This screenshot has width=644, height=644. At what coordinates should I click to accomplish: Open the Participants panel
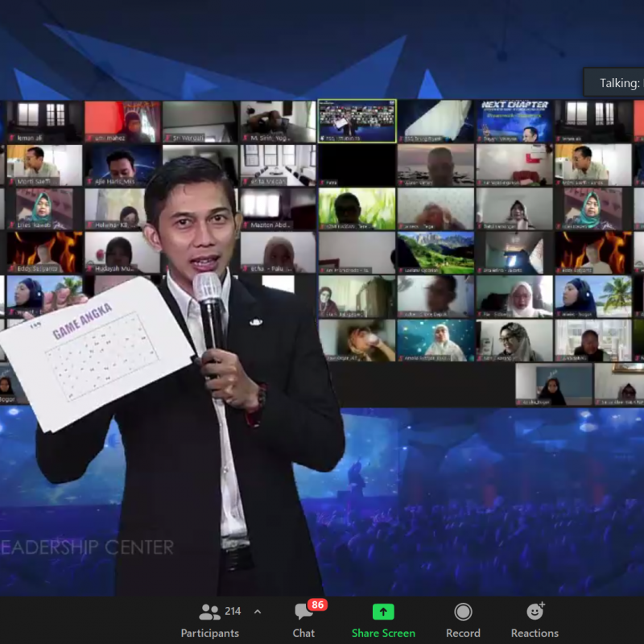(210, 621)
